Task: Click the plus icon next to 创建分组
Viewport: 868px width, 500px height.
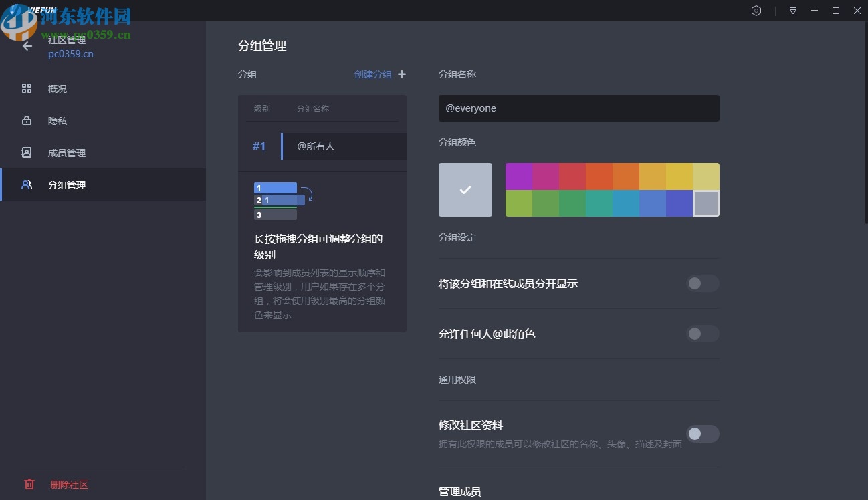Action: (x=402, y=74)
